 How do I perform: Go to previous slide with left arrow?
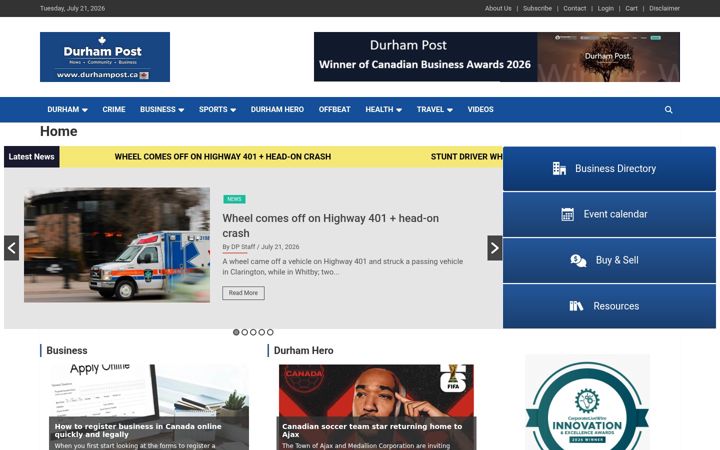11,248
